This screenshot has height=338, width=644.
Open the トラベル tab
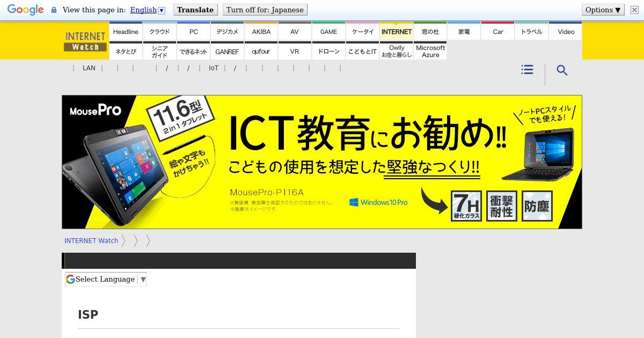(531, 31)
